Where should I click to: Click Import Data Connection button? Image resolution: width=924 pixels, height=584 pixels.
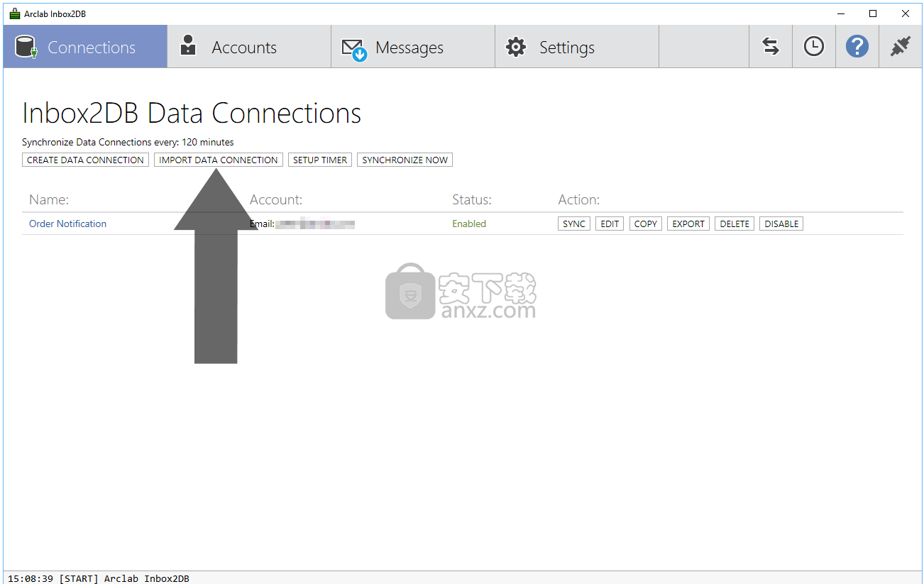(x=219, y=160)
